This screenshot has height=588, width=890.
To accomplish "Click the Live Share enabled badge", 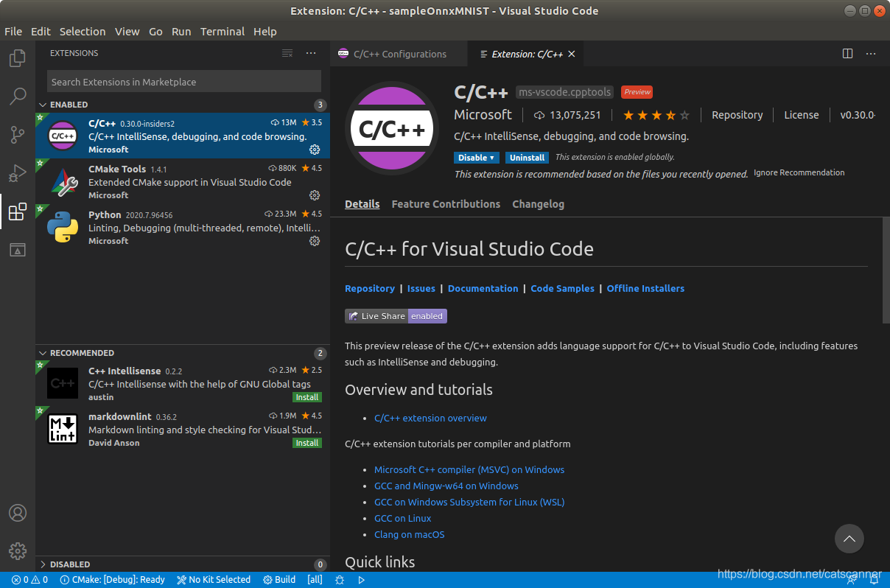I will (396, 316).
